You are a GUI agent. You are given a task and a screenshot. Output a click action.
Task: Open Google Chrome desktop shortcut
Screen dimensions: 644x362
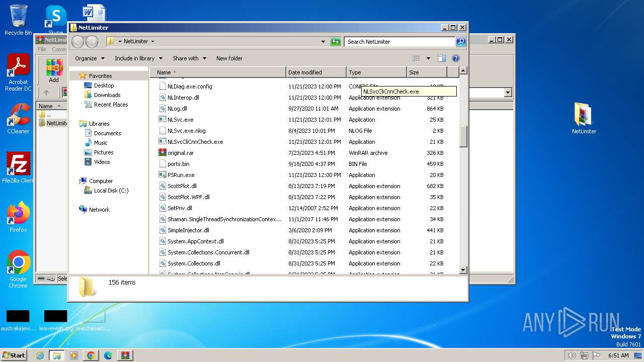click(x=18, y=269)
